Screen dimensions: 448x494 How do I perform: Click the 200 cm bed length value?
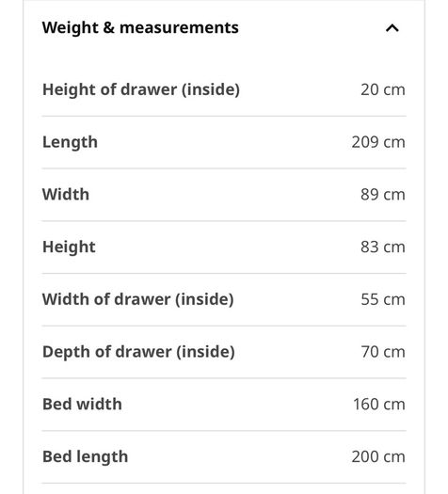(378, 456)
